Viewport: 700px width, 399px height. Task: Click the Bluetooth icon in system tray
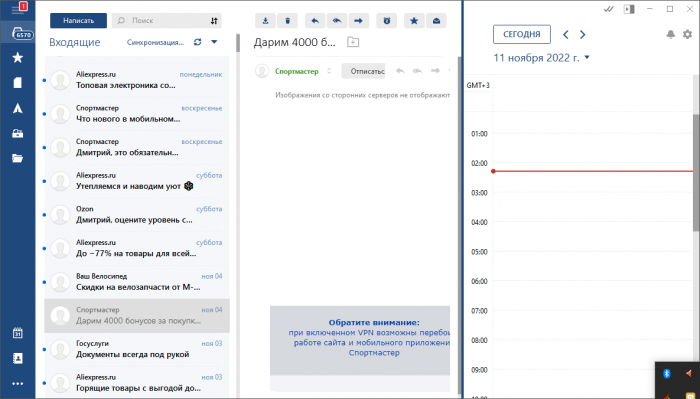click(667, 374)
